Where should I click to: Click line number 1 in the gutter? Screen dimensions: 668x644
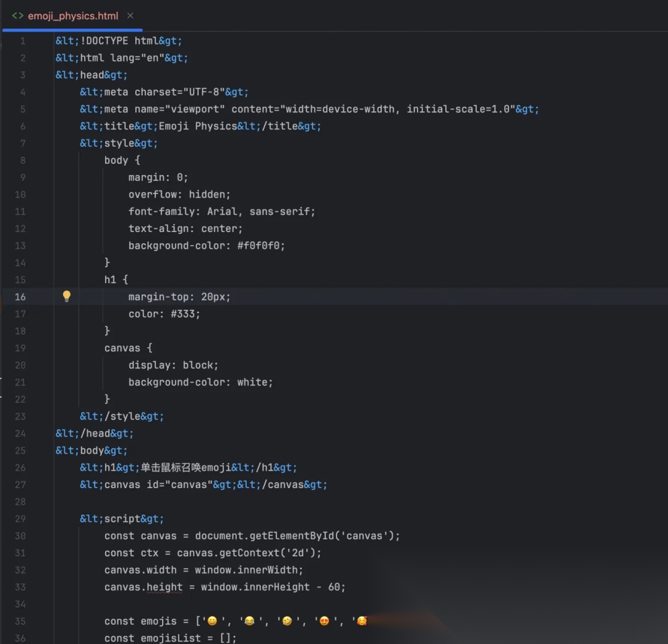tap(23, 41)
